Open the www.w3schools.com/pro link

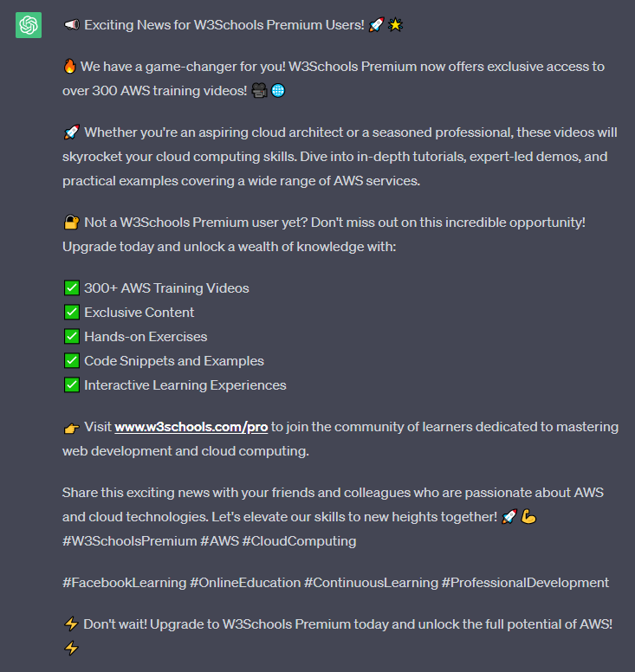coord(191,427)
